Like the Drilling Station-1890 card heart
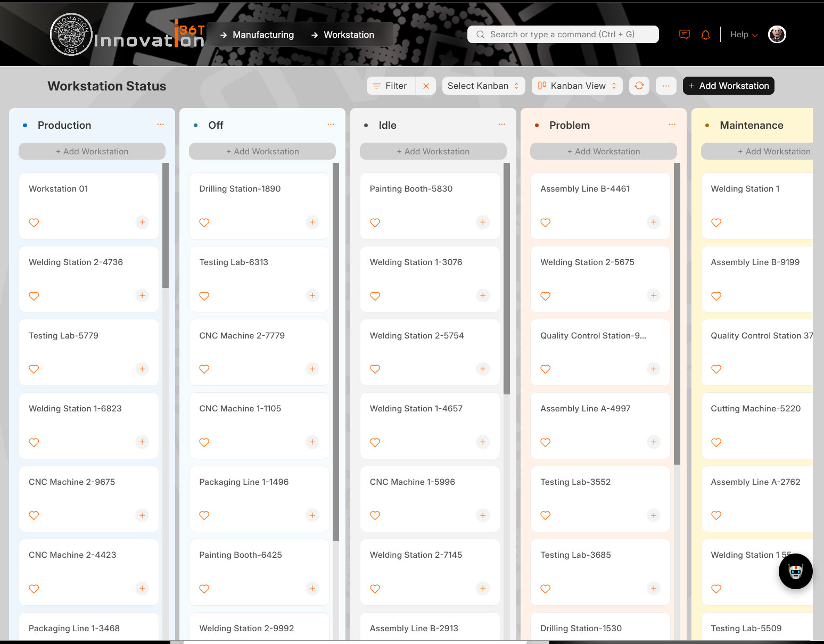 point(204,222)
